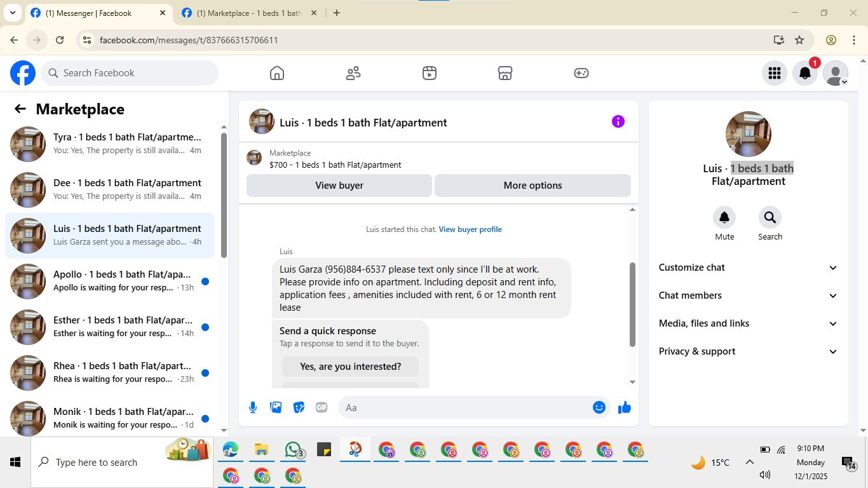Show hidden system tray icons
868x488 pixels.
(750, 463)
